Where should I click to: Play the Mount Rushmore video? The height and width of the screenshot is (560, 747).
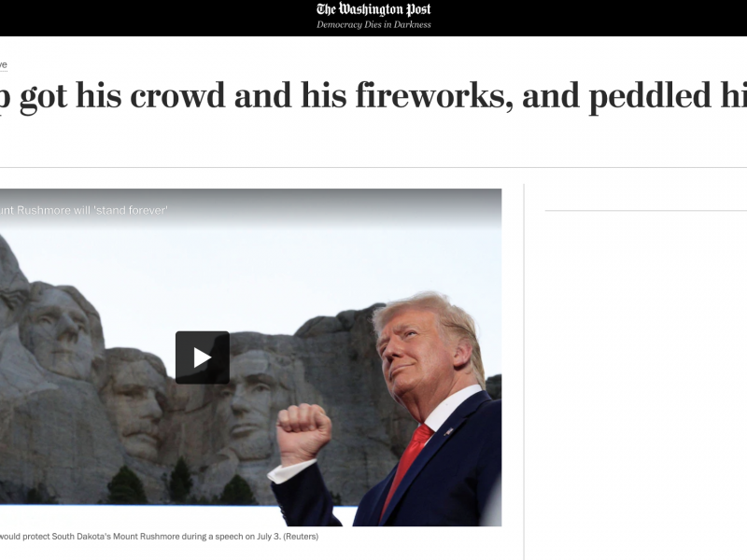click(x=203, y=357)
